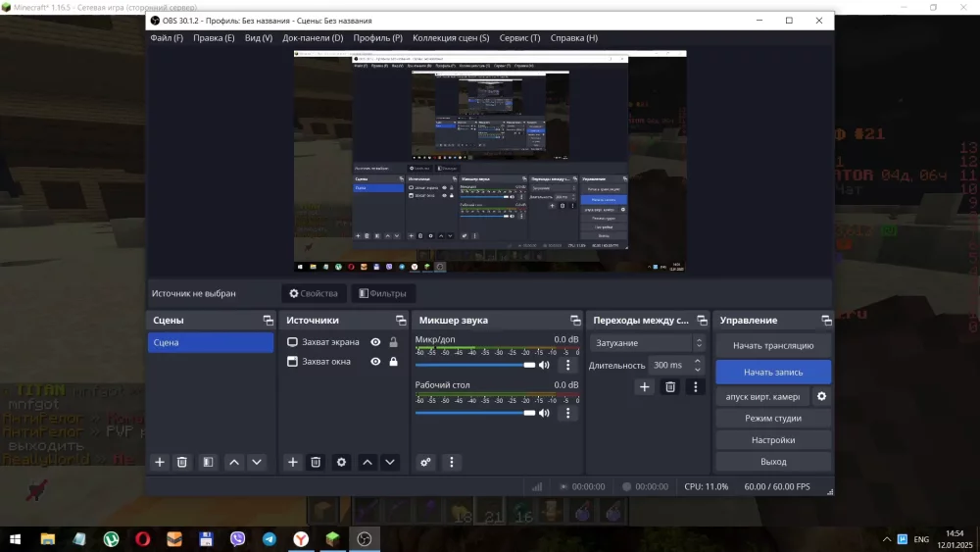Open the Правка menu
Screen dimensions: 980x552
[x=214, y=37]
